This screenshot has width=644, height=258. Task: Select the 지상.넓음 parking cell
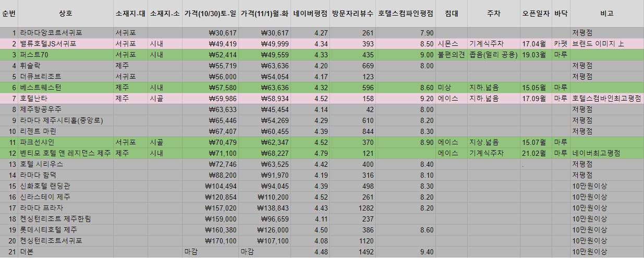pyautogui.click(x=493, y=142)
